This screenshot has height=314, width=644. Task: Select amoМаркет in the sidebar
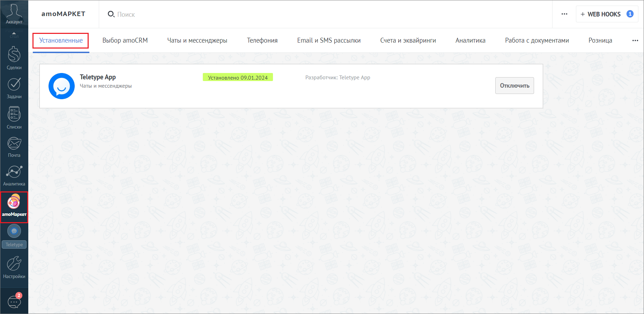tap(14, 207)
